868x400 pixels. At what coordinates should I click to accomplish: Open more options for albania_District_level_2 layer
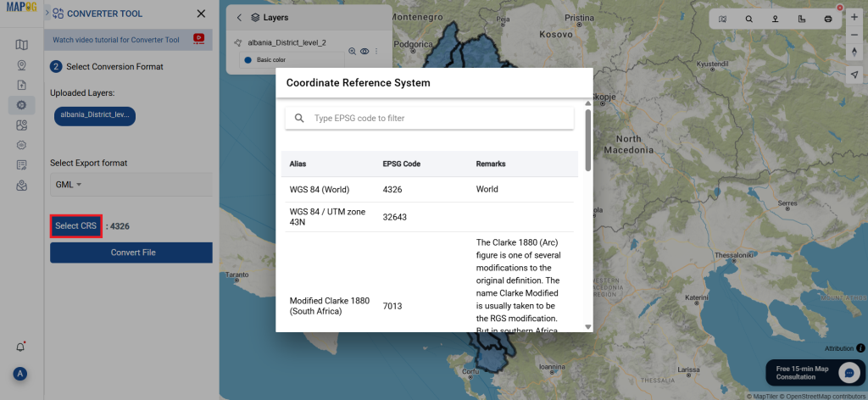click(376, 51)
